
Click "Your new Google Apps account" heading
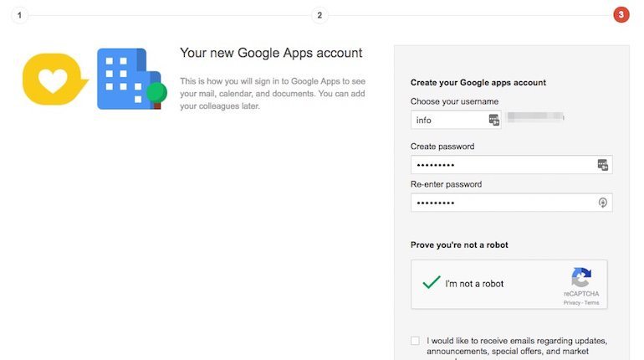(x=271, y=53)
